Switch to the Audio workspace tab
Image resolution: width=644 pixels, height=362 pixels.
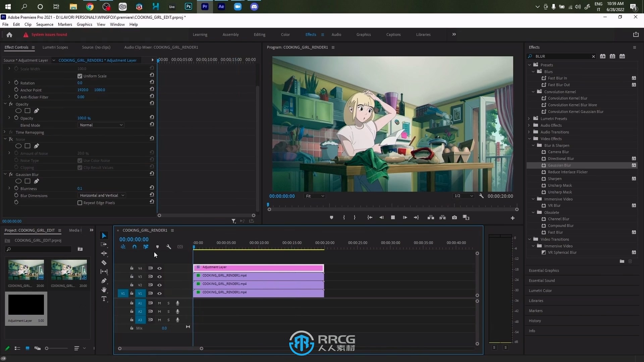coord(336,35)
